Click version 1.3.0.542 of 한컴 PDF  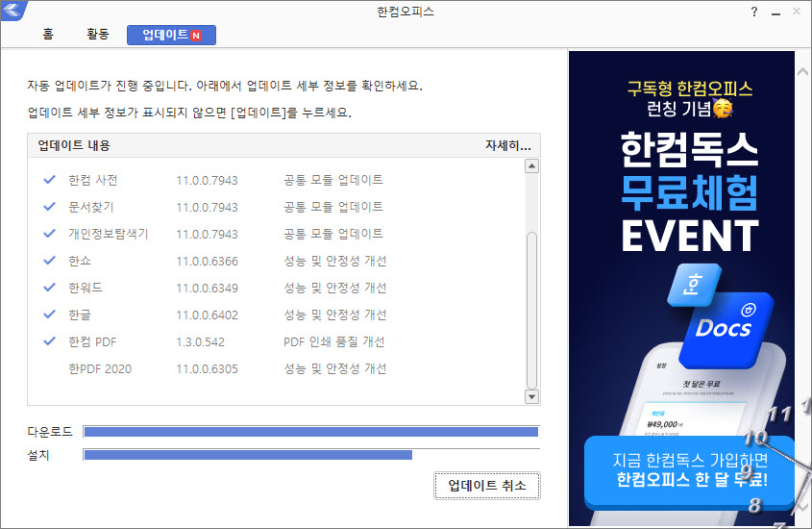pyautogui.click(x=201, y=342)
